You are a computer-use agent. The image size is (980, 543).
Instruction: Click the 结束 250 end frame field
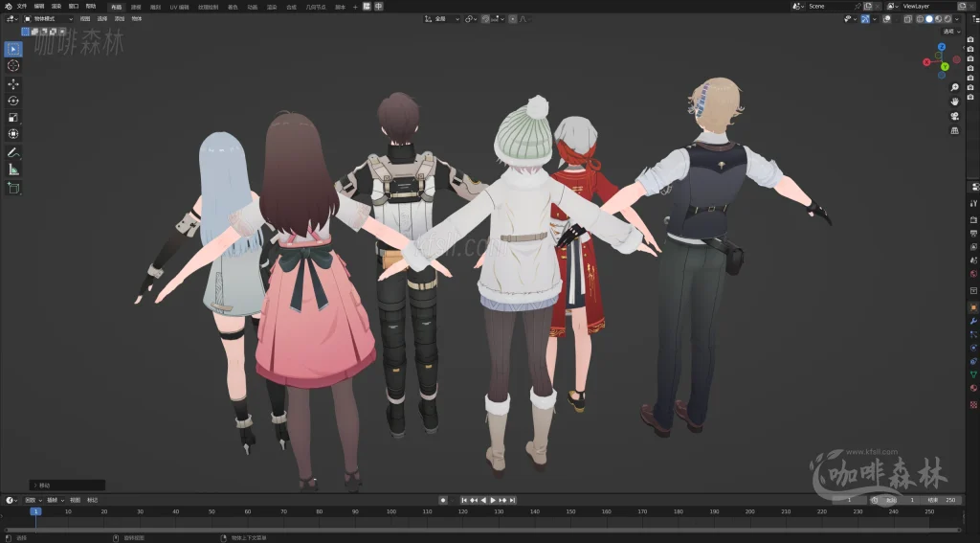tap(942, 500)
